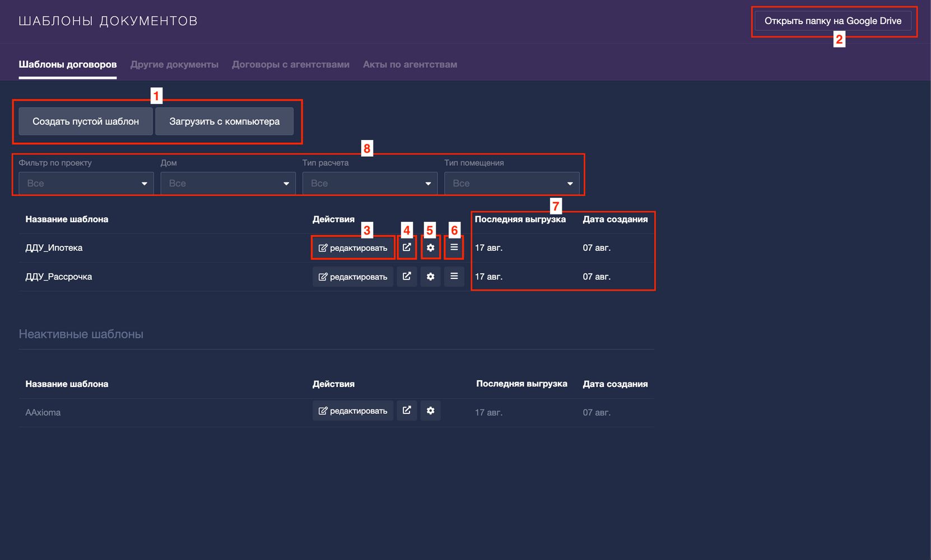Open settings gear for AAxioma template
The height and width of the screenshot is (560, 931).
click(x=430, y=410)
